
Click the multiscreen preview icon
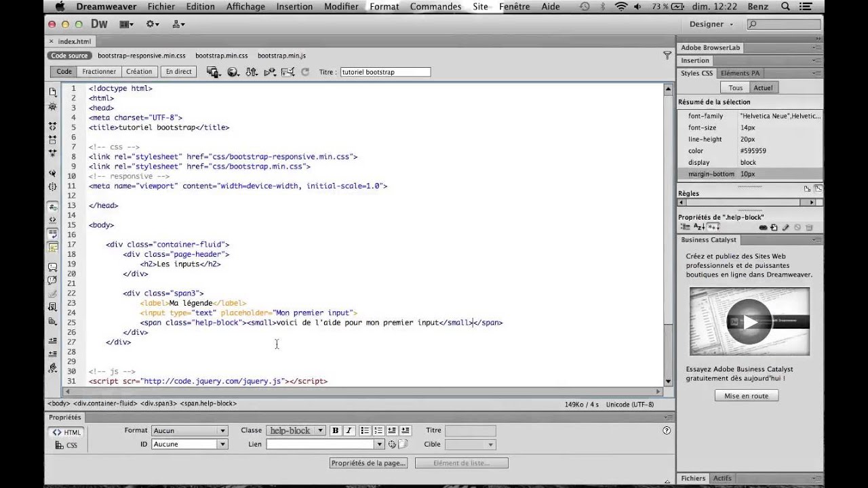click(x=214, y=72)
